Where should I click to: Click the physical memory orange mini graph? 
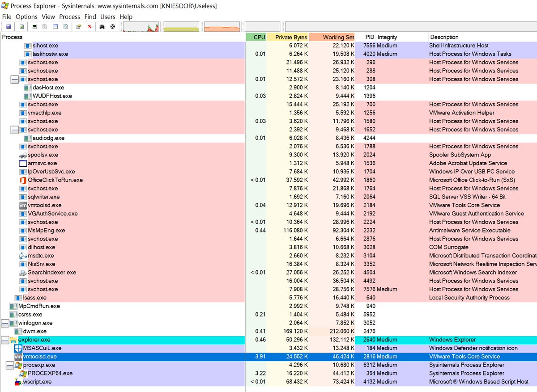pos(222,27)
